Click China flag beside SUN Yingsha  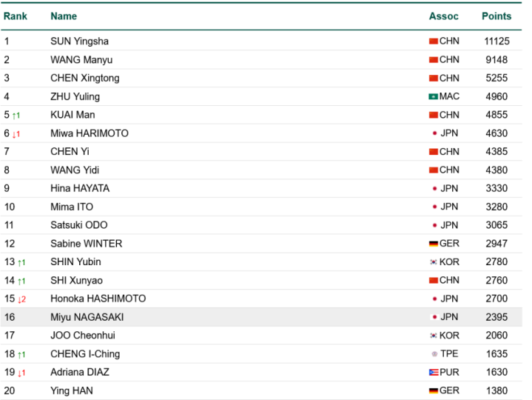tap(433, 41)
